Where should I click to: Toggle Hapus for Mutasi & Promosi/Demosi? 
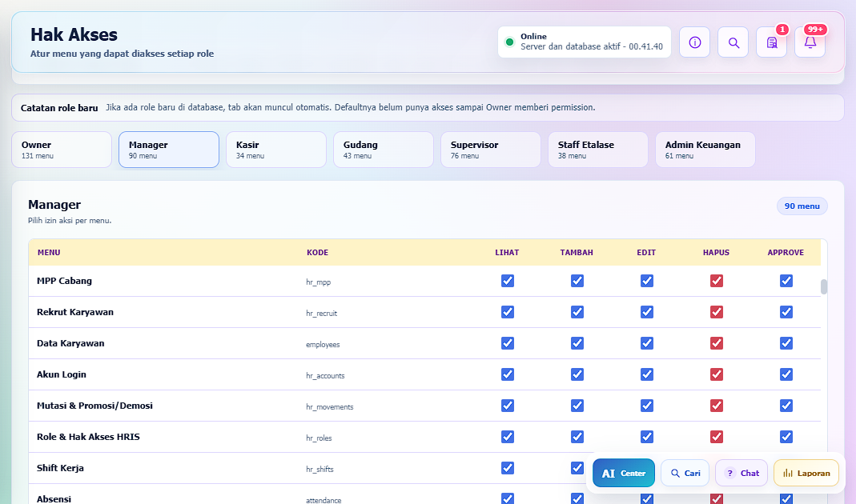716,406
